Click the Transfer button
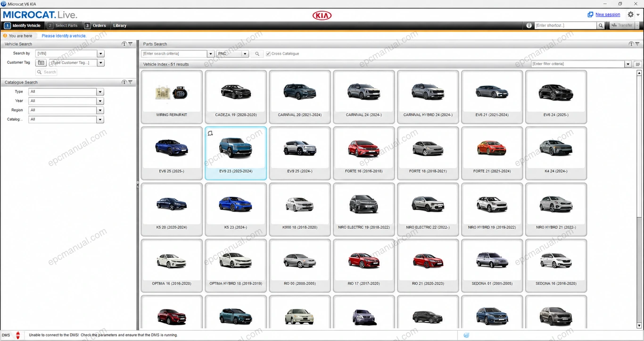 (622, 25)
